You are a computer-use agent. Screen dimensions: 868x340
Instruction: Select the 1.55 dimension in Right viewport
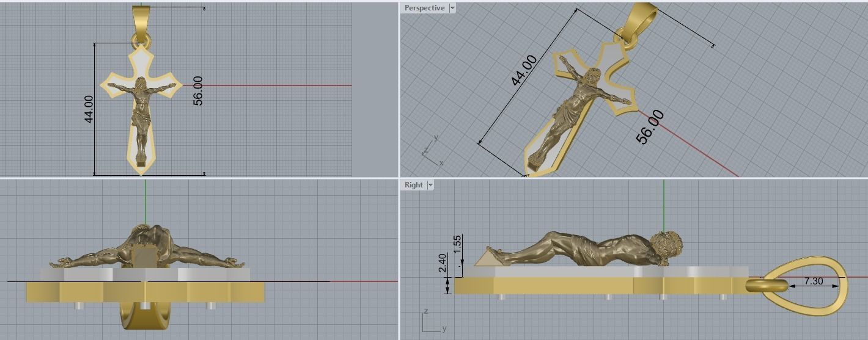pyautogui.click(x=457, y=244)
